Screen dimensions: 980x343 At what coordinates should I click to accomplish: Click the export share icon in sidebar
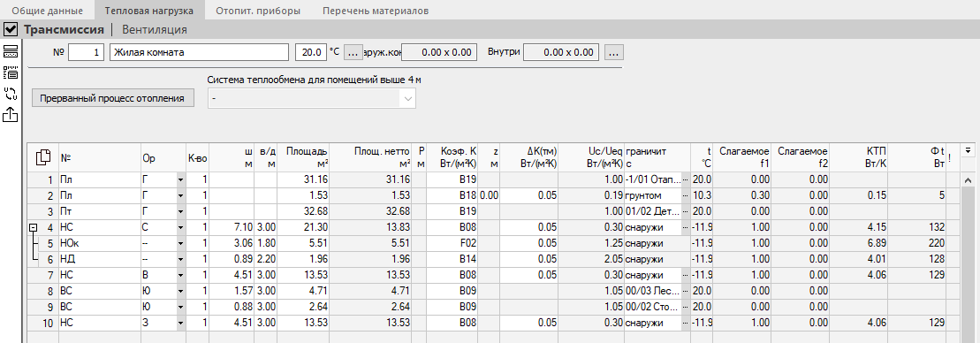click(x=10, y=114)
